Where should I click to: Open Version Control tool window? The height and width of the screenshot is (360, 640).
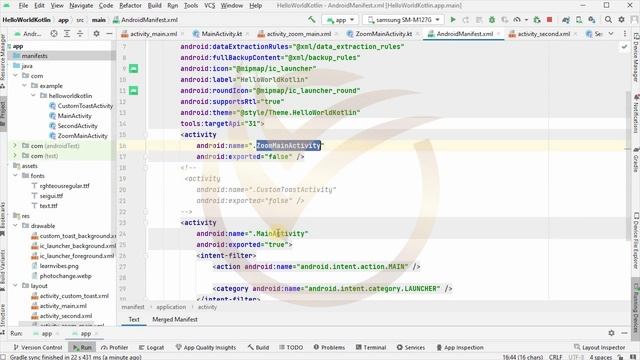coord(38,347)
